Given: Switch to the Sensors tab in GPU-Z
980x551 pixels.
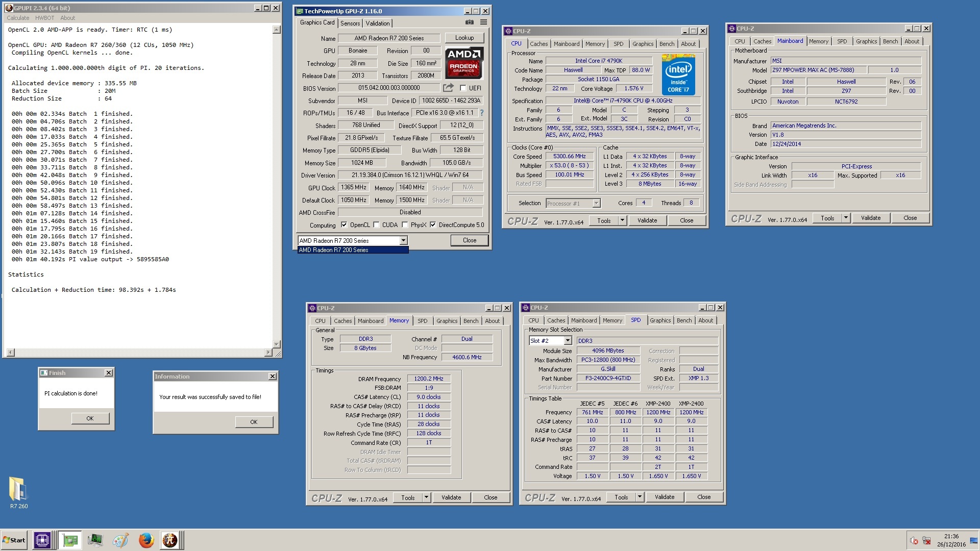Looking at the screenshot, I should coord(350,23).
